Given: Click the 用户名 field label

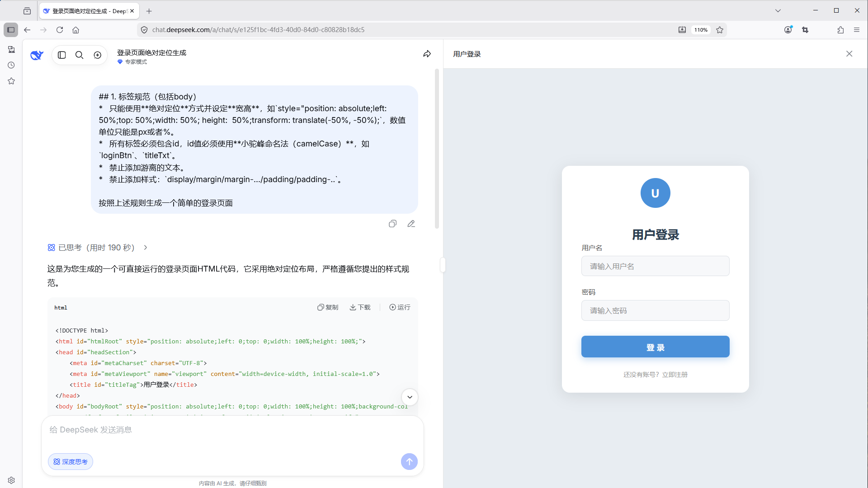Looking at the screenshot, I should tap(592, 248).
